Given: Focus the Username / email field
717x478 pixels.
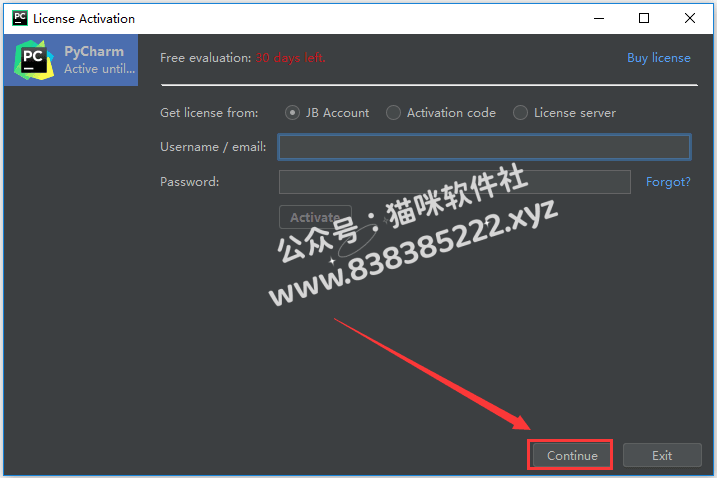Looking at the screenshot, I should pos(484,147).
